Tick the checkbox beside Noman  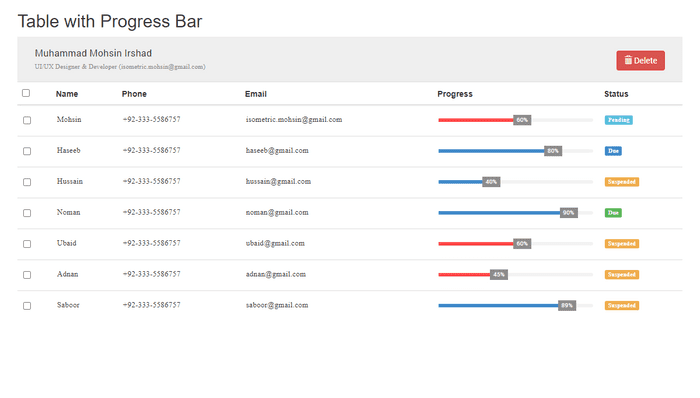[x=27, y=213]
